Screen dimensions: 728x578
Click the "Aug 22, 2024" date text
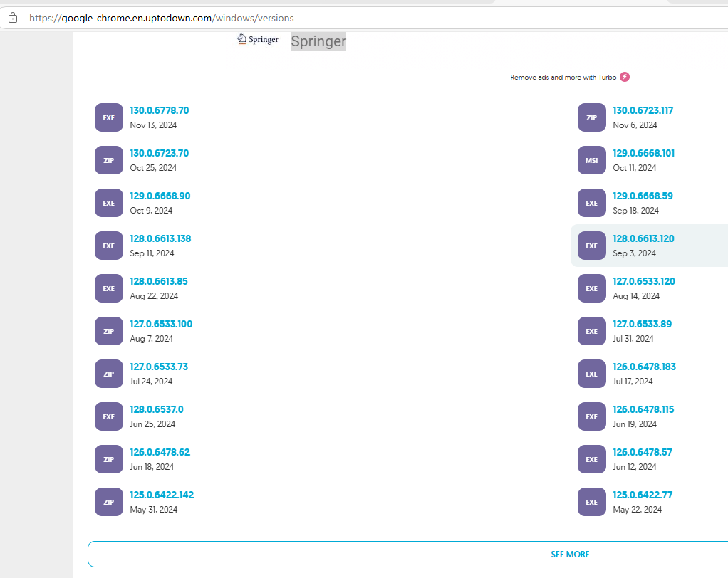154,296
